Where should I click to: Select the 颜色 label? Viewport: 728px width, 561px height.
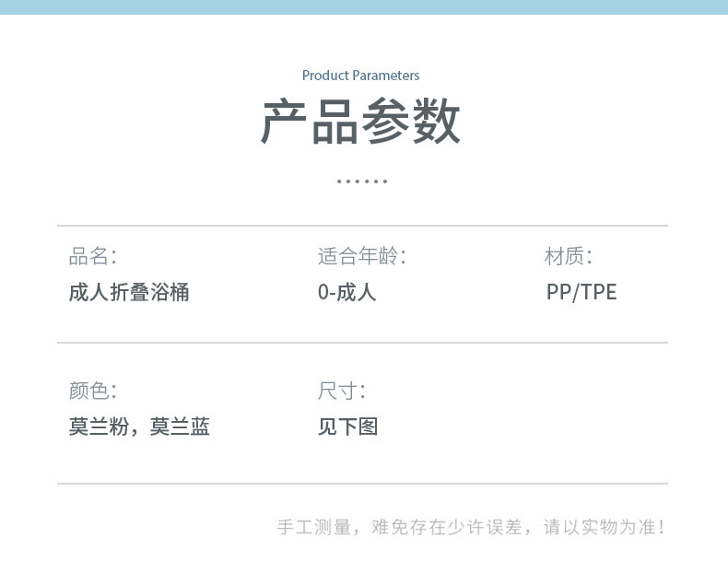pyautogui.click(x=93, y=391)
